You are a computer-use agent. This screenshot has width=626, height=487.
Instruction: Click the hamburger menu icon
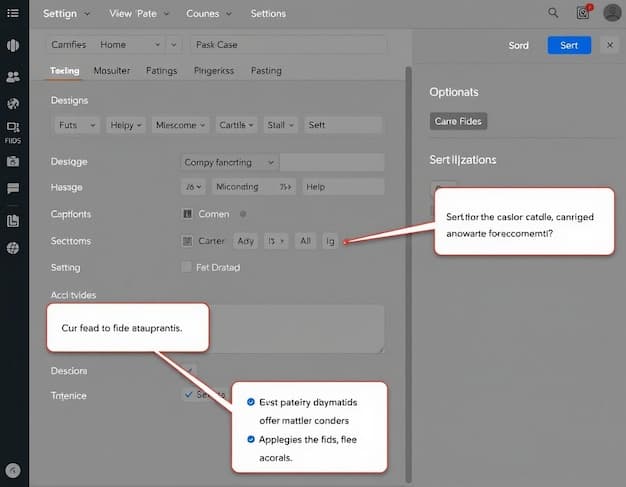(x=13, y=13)
